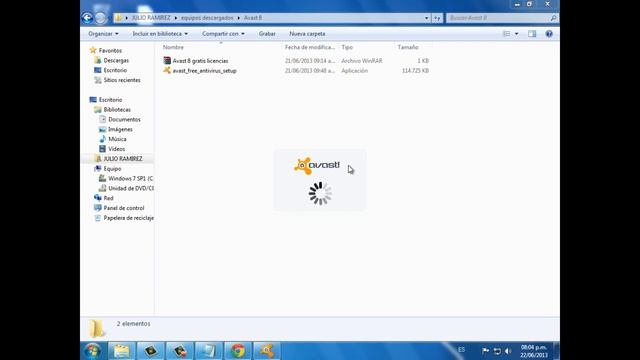Click the file name avast_free_antivirus_setup
640x360 pixels.
coord(204,71)
